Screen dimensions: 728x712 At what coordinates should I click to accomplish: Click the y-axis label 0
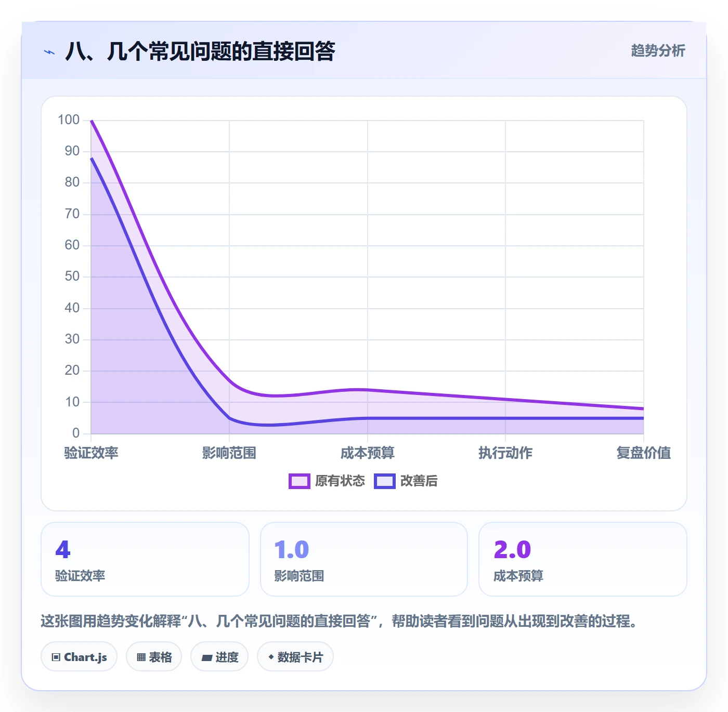[76, 433]
